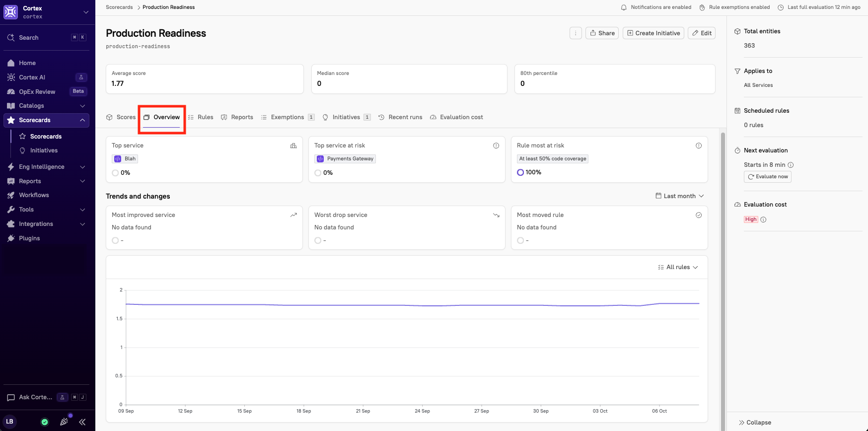Screen dimensions: 868x431
Task: Click the LB user avatar
Action: (x=9, y=422)
